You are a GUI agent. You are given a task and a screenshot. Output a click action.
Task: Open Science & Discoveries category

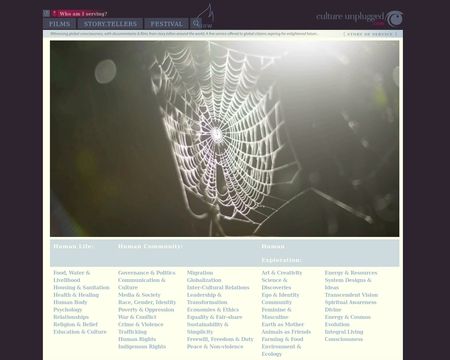pos(276,284)
